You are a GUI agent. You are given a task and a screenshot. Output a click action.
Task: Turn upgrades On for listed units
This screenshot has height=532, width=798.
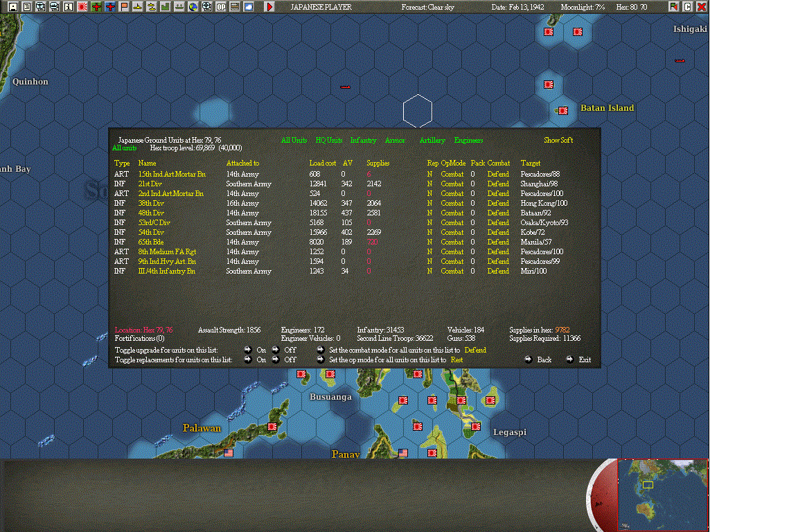[248, 350]
